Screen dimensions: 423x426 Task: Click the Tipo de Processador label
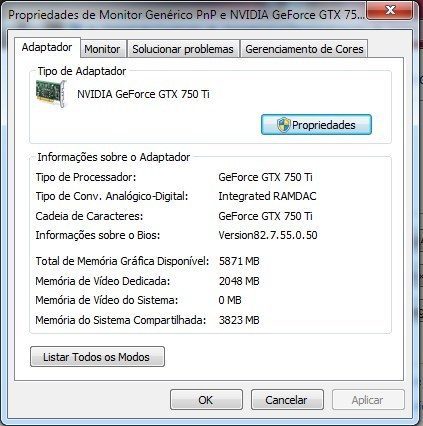(86, 177)
